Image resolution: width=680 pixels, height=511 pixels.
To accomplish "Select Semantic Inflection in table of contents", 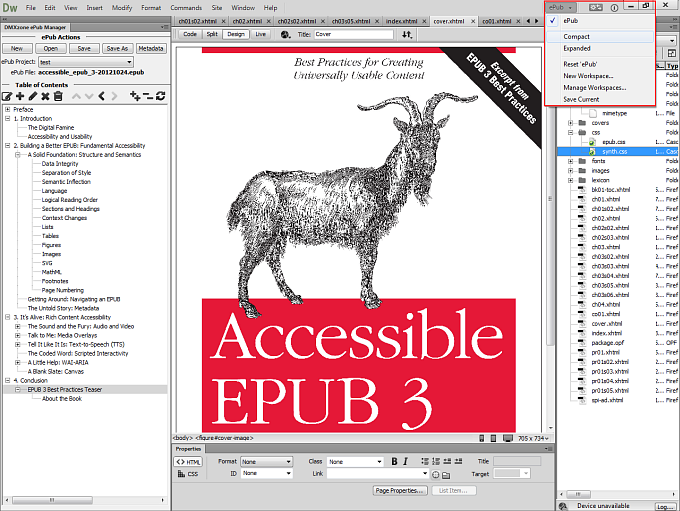I will pyautogui.click(x=66, y=182).
